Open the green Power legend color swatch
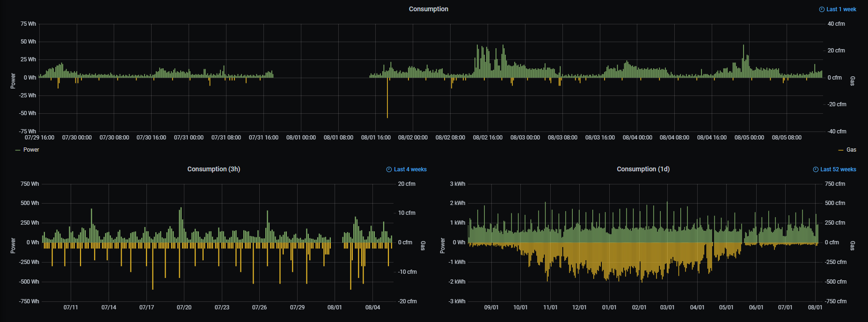Viewport: 868px width, 322px height. click(18, 150)
